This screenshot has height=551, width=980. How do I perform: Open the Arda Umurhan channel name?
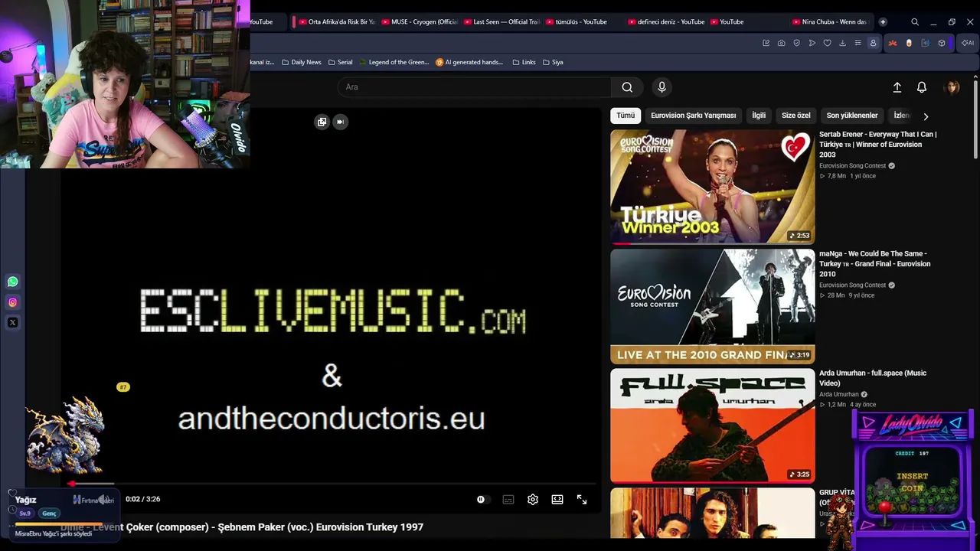(x=839, y=394)
